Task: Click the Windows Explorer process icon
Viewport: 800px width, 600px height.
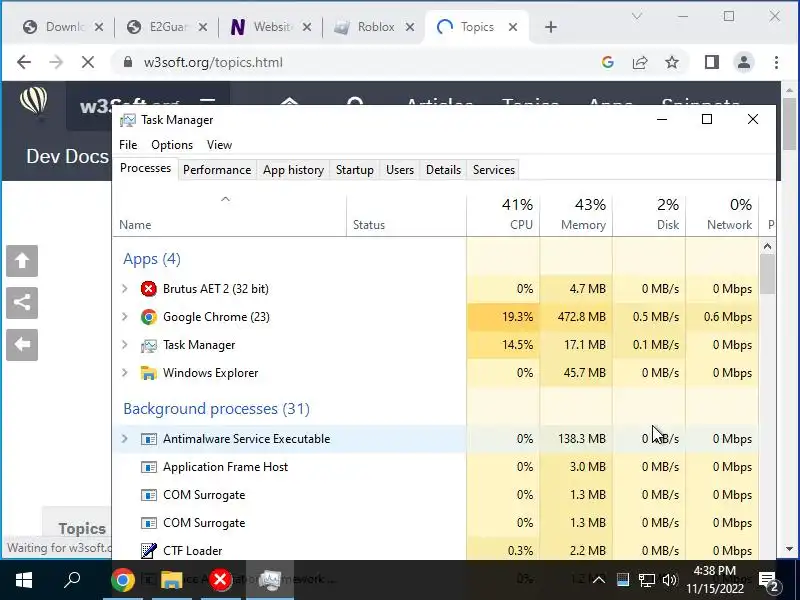Action: (148, 373)
